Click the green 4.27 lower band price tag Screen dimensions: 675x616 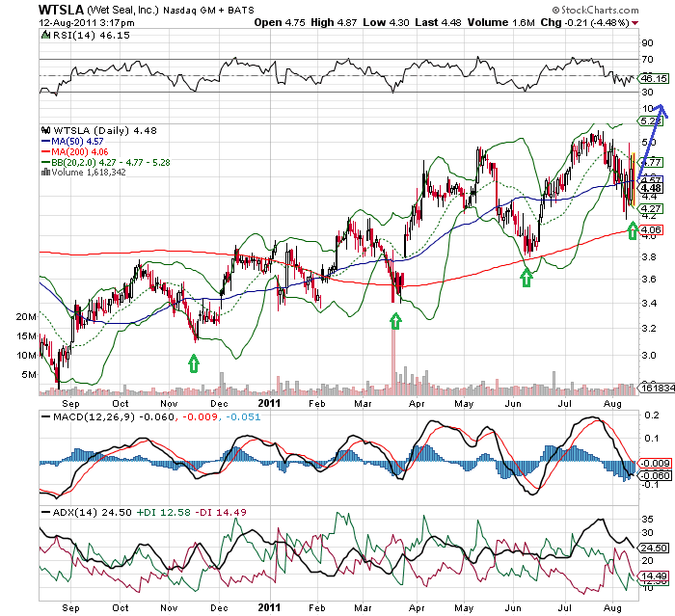[x=651, y=208]
